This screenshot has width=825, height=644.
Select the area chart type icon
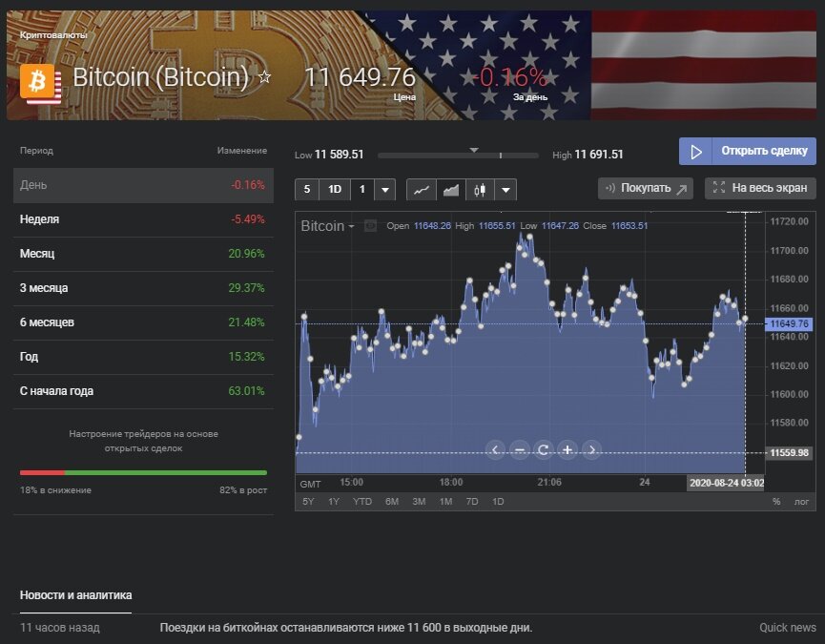pos(451,190)
